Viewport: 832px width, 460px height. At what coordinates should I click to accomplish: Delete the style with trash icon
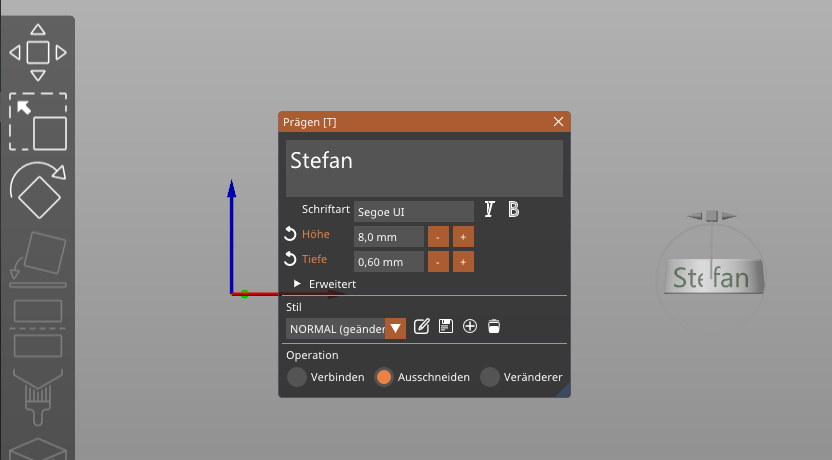pyautogui.click(x=494, y=326)
